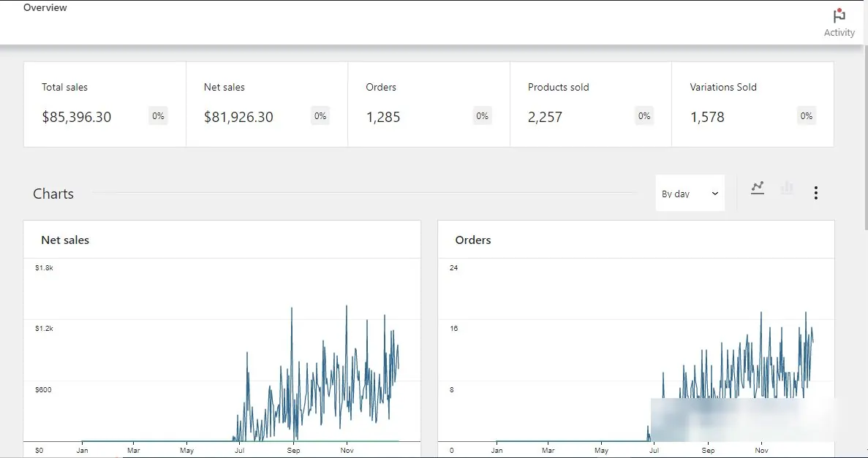
Task: Open the By day interval dropdown
Action: 690,193
